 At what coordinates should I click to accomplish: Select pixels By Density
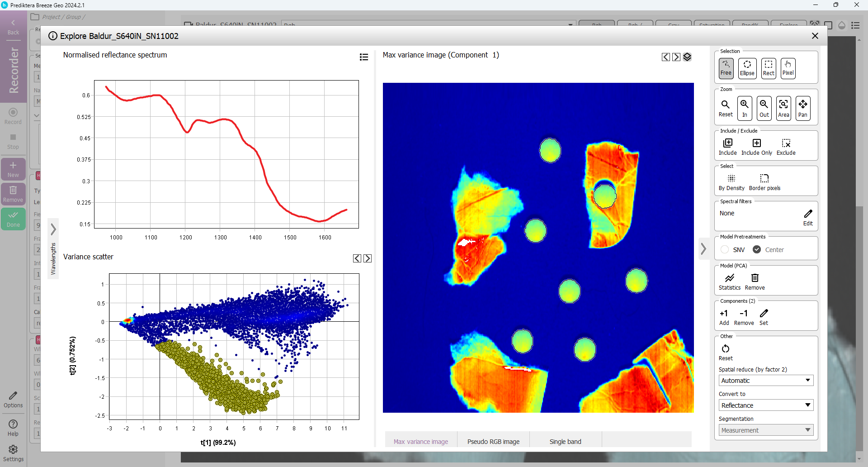click(731, 182)
